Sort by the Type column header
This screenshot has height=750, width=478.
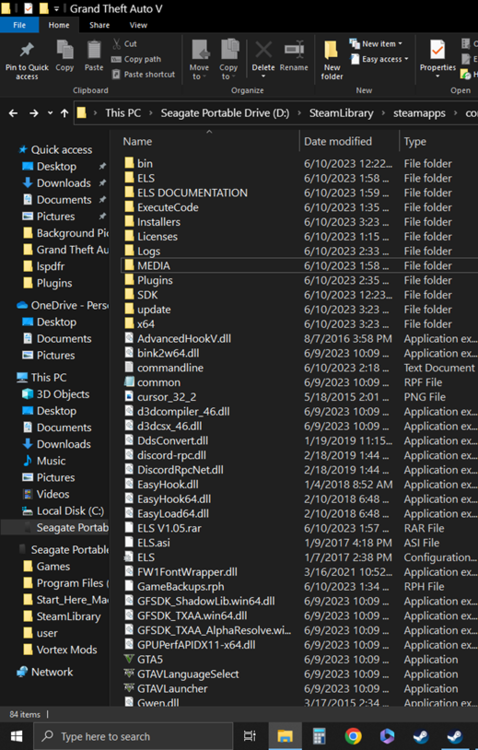pos(415,142)
